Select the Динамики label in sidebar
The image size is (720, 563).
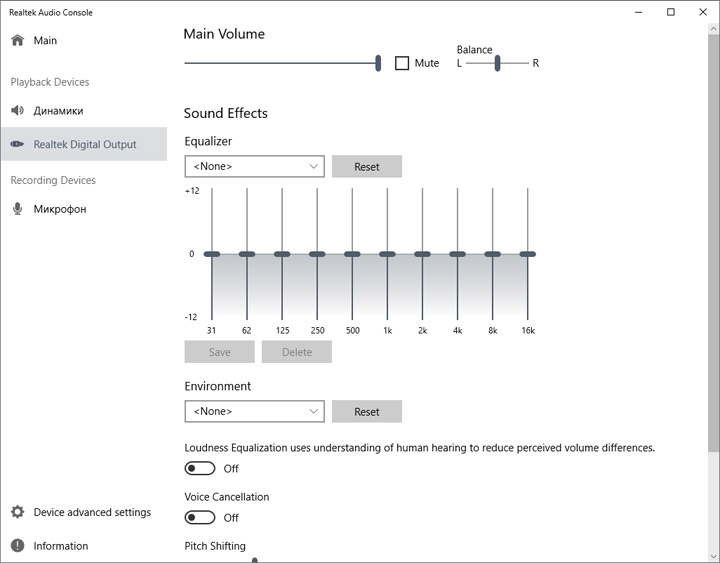pyautogui.click(x=58, y=111)
